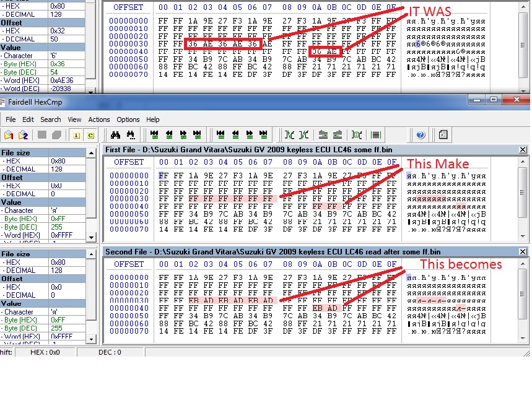Click the report page icon at toolbar end
Screen dimensions: 532x403
[x=443, y=135]
